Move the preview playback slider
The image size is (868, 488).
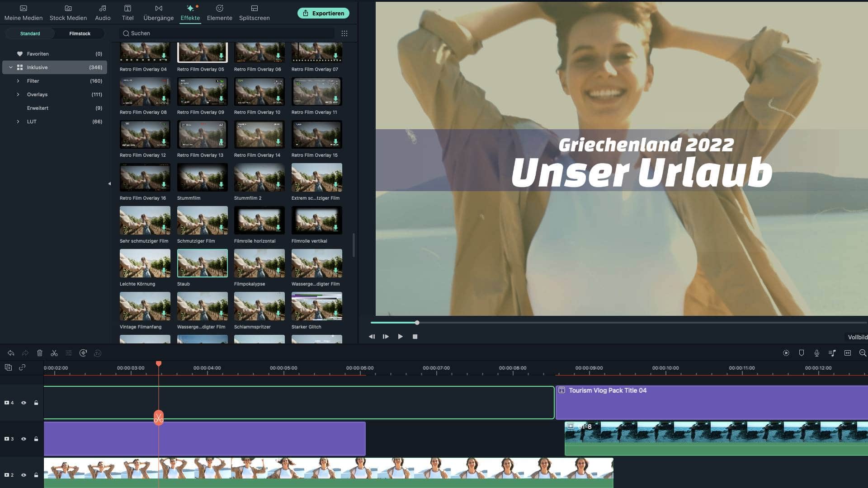click(416, 323)
